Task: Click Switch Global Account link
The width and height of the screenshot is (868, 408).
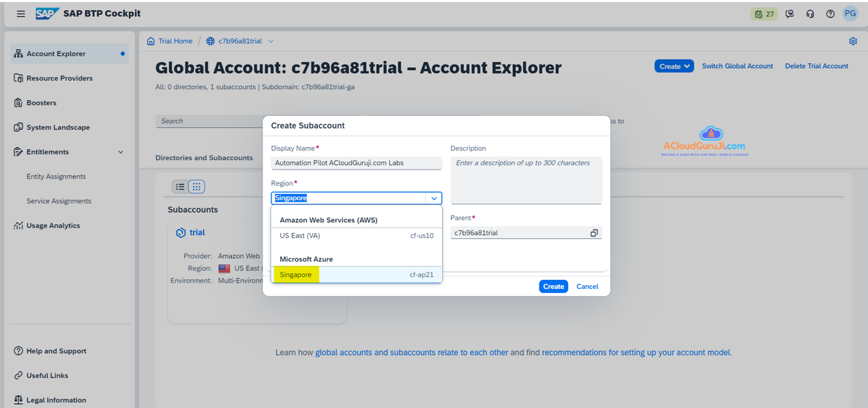Action: pyautogui.click(x=737, y=66)
